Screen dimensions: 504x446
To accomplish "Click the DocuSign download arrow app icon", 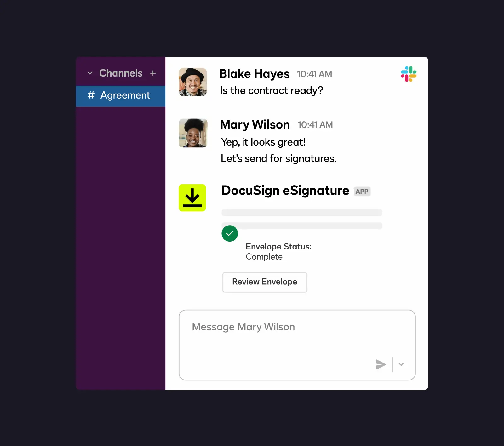I will pos(192,198).
